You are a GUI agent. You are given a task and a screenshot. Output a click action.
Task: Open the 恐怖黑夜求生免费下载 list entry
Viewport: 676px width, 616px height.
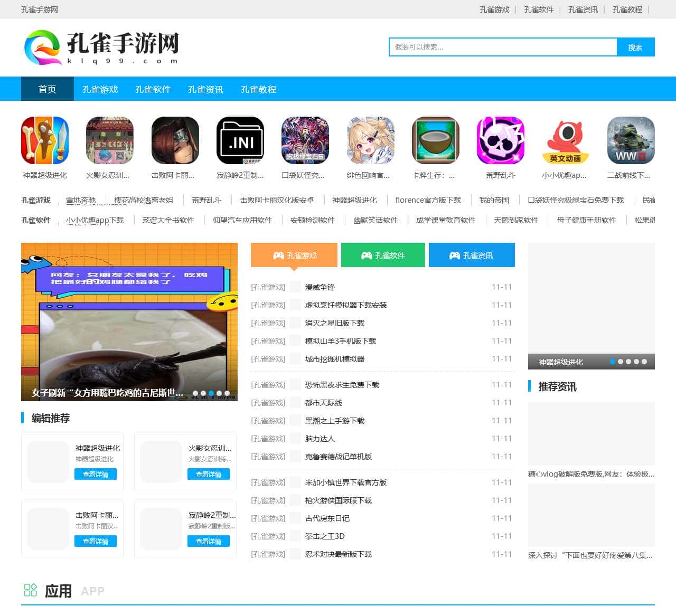(x=342, y=385)
